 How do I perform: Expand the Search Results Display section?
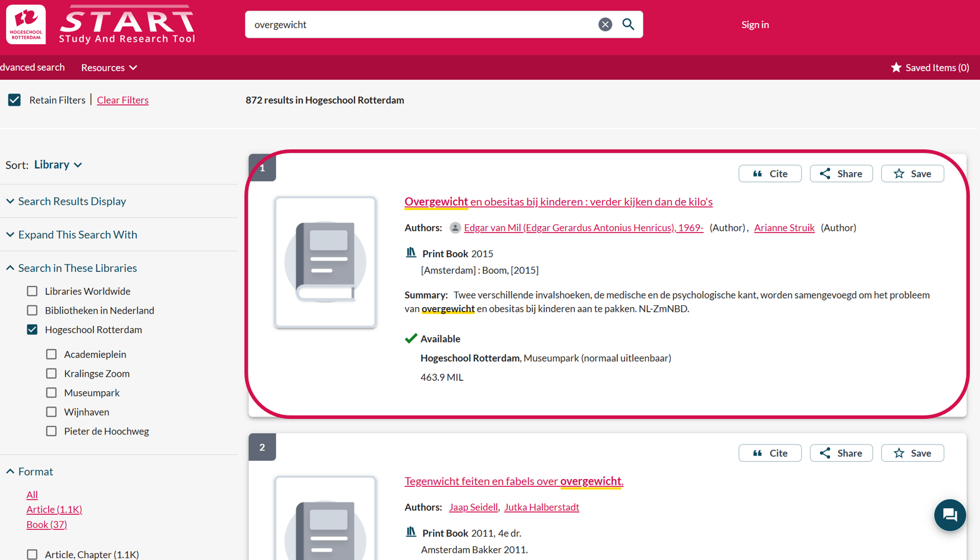(71, 201)
